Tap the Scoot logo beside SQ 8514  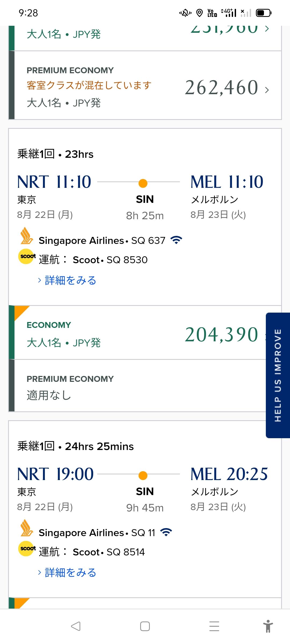tap(27, 549)
